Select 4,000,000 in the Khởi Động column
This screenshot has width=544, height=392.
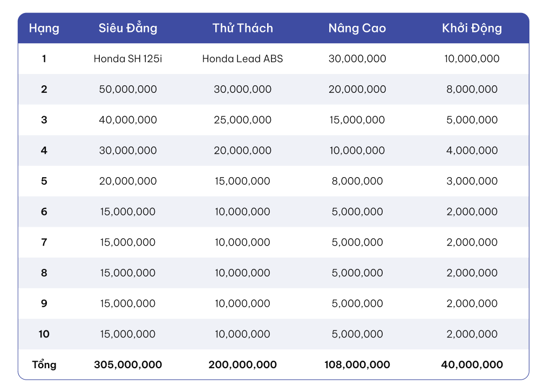[x=472, y=150]
